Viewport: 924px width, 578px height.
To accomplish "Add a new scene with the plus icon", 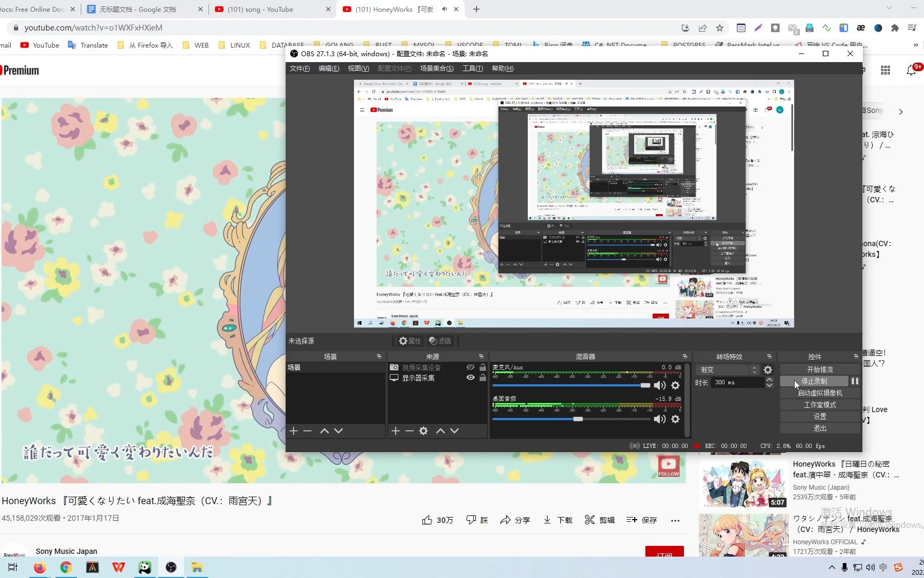I will point(294,431).
